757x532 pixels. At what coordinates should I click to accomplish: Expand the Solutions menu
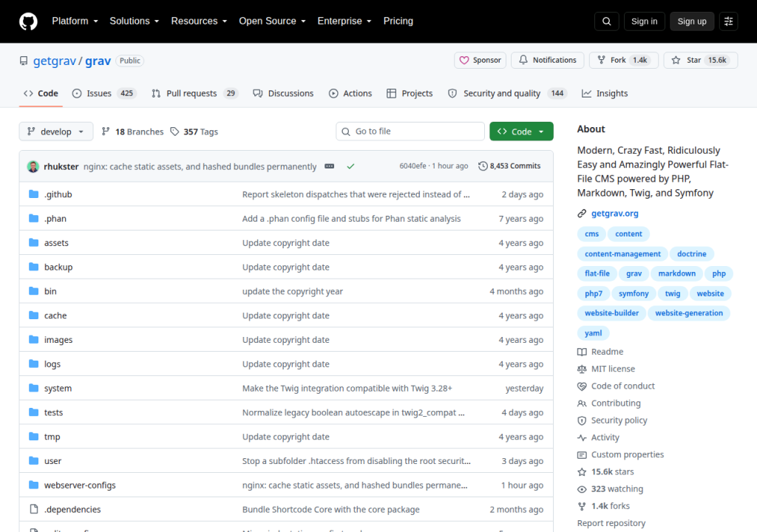[135, 21]
